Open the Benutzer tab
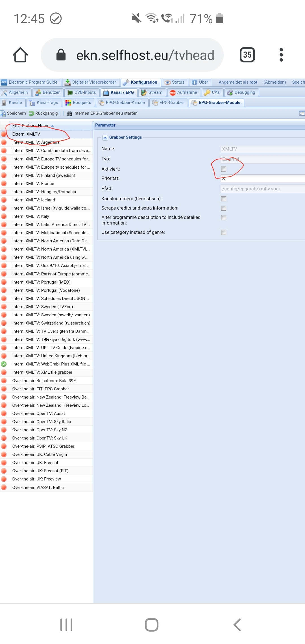 tap(48, 92)
